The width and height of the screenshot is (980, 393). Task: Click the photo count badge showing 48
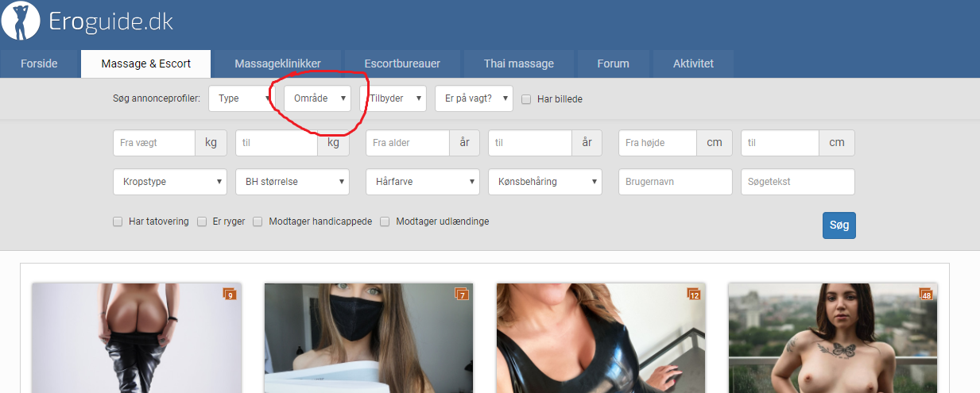pyautogui.click(x=926, y=295)
